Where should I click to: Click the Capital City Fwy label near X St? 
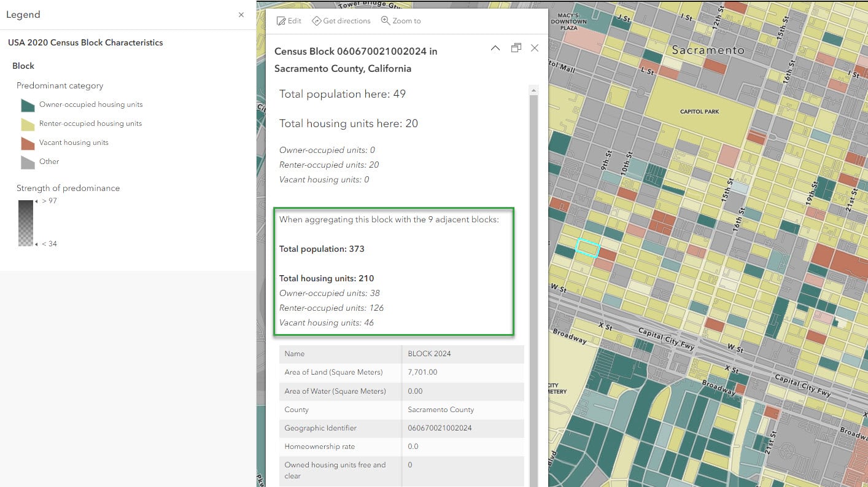tap(667, 340)
